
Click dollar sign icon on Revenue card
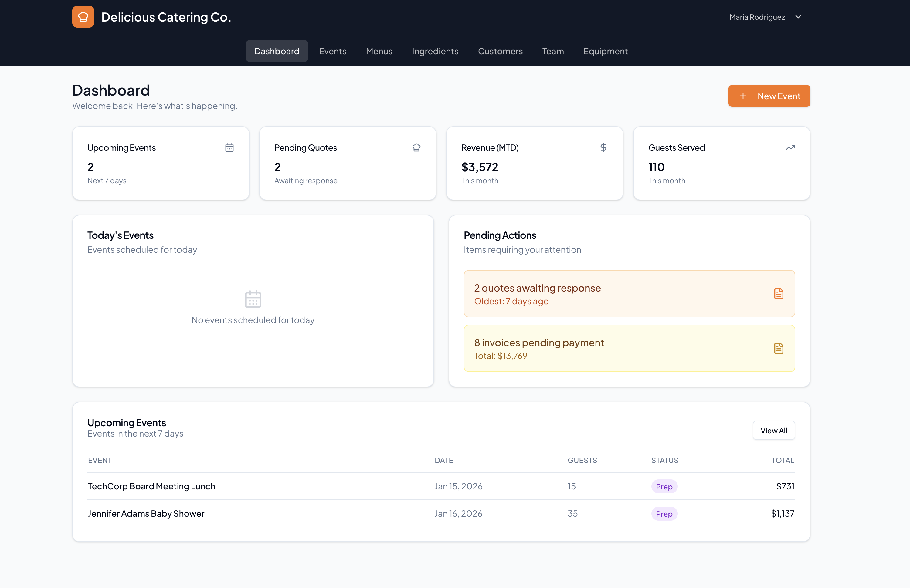coord(603,147)
